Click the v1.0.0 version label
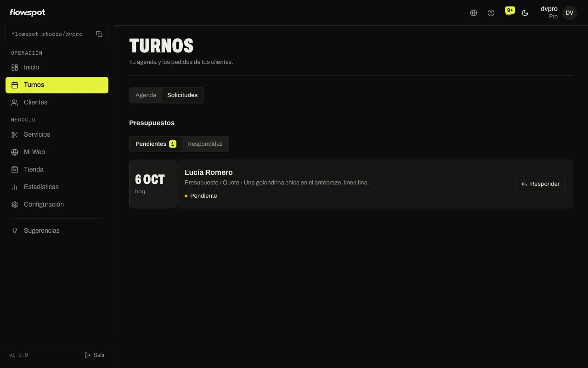The height and width of the screenshot is (368, 588). pos(18,355)
